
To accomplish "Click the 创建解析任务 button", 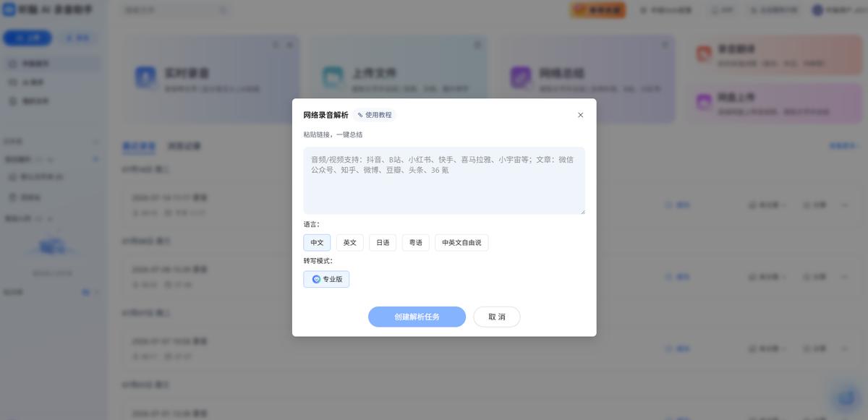I will tap(417, 317).
